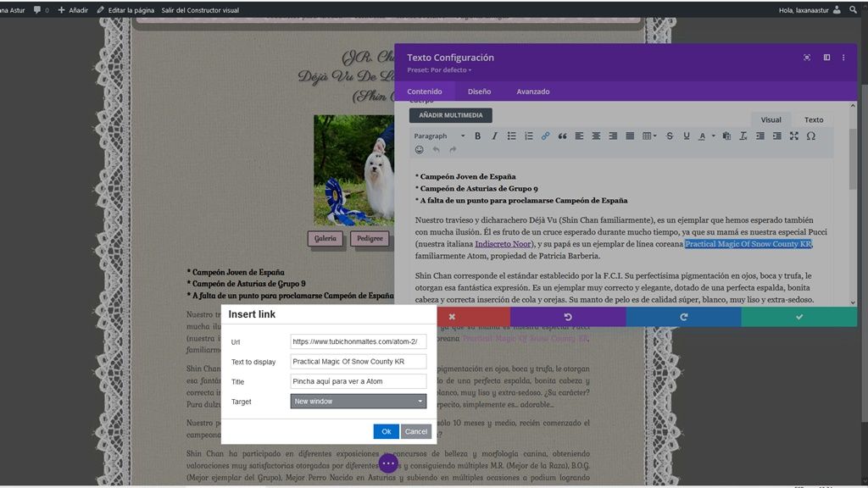Image resolution: width=868 pixels, height=488 pixels.
Task: Undo the last editor change
Action: click(x=437, y=149)
